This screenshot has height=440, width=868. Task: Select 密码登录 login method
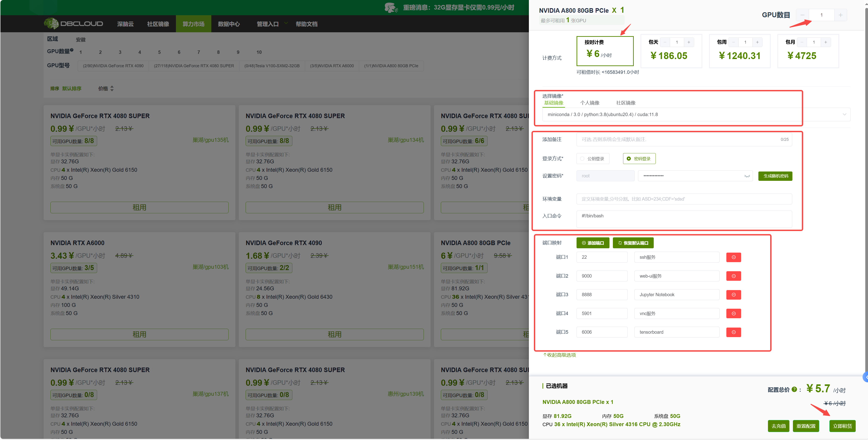pyautogui.click(x=639, y=159)
